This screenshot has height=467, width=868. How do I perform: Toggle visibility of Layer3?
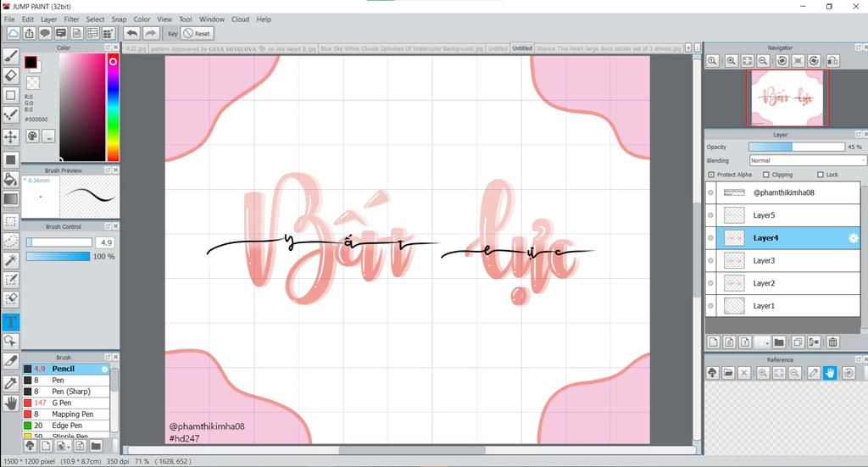tap(710, 260)
